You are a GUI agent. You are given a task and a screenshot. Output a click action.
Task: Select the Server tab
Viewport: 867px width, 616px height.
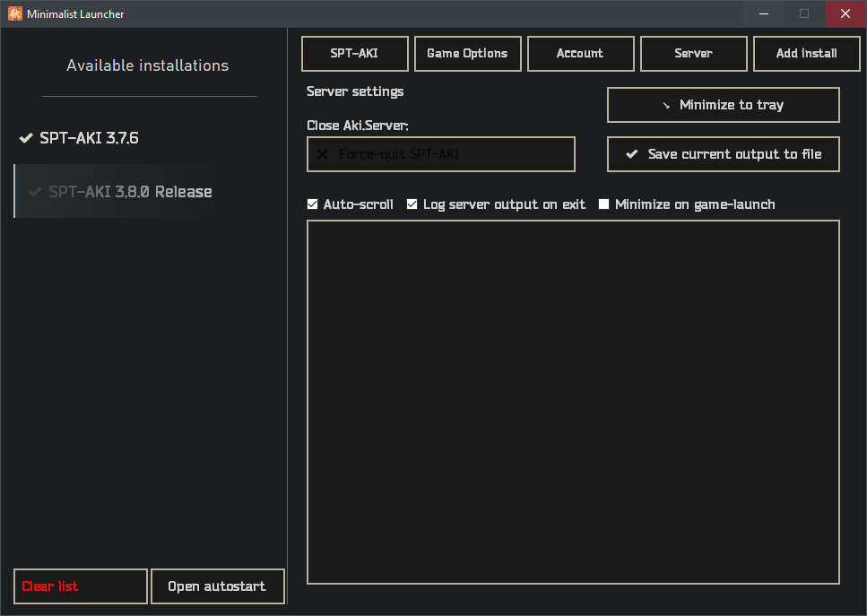click(x=693, y=54)
